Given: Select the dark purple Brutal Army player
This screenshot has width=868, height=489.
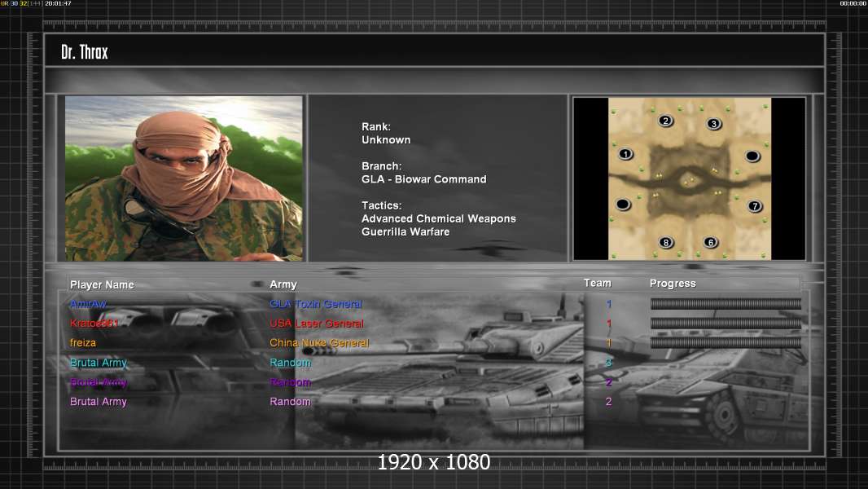Looking at the screenshot, I should [x=99, y=382].
